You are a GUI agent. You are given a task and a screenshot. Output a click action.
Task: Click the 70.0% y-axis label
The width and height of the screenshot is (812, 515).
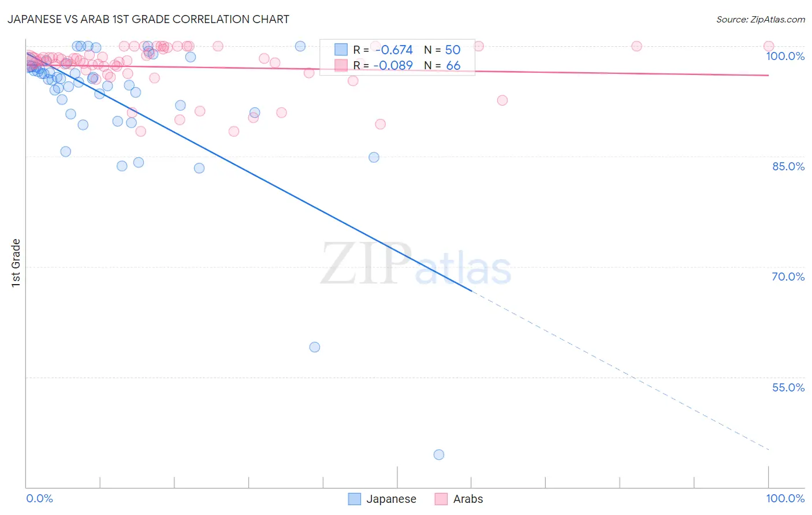coord(788,277)
